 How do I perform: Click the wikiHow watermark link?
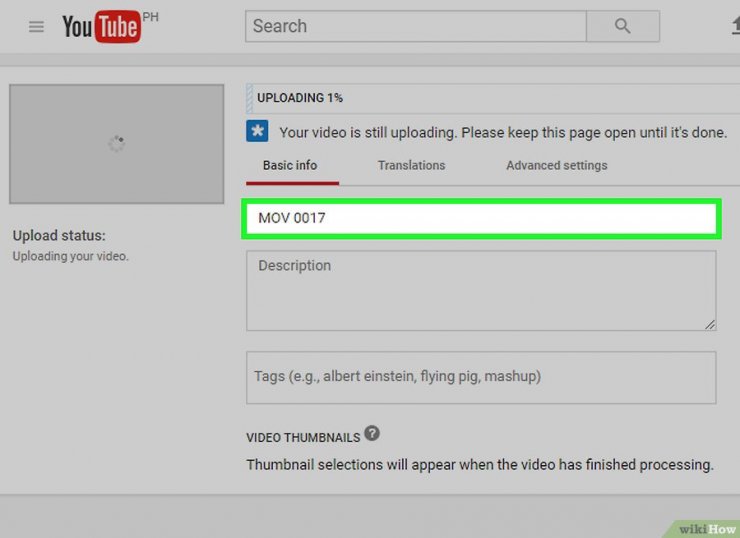705,528
